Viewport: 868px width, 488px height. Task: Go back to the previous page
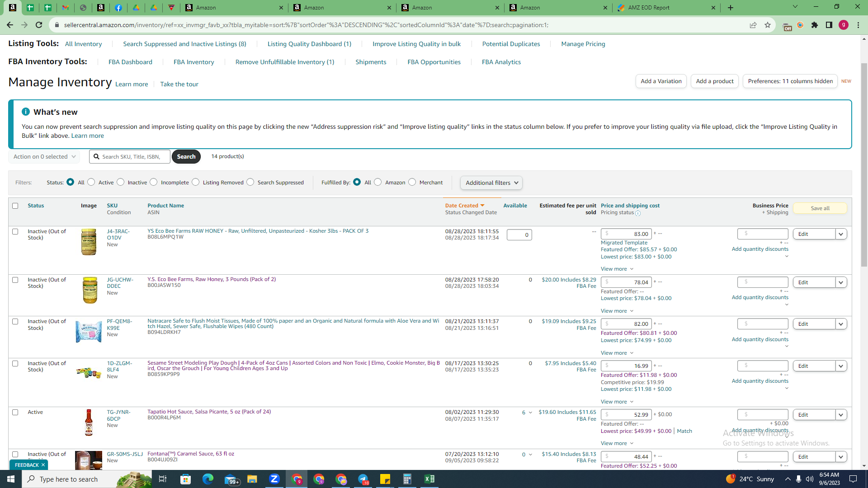point(10,25)
